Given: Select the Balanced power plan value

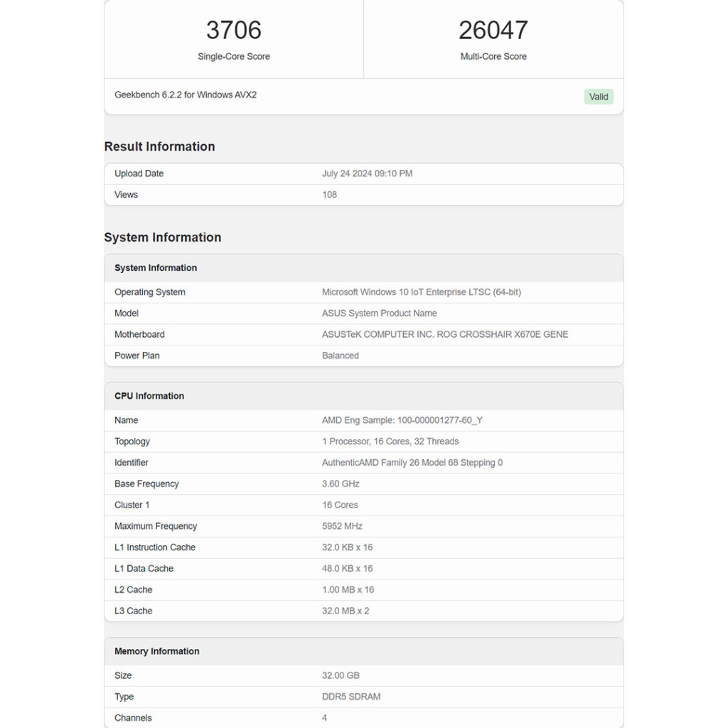Looking at the screenshot, I should coord(341,355).
